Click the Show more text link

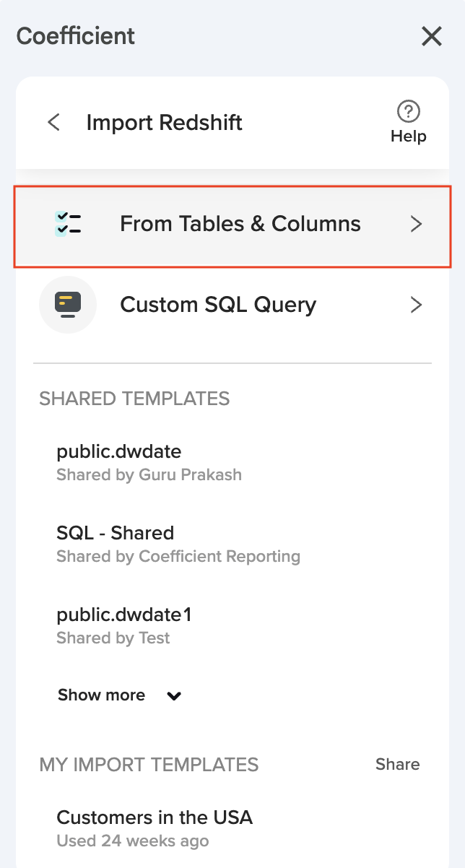(101, 695)
